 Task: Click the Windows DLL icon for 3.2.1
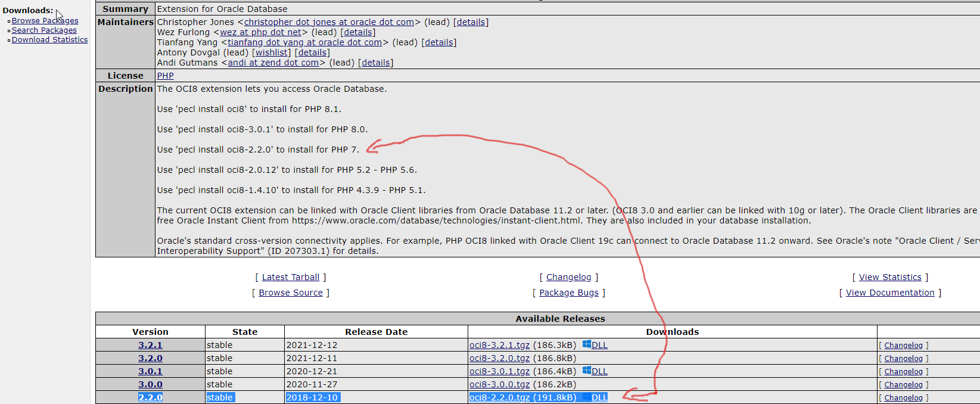pos(587,344)
